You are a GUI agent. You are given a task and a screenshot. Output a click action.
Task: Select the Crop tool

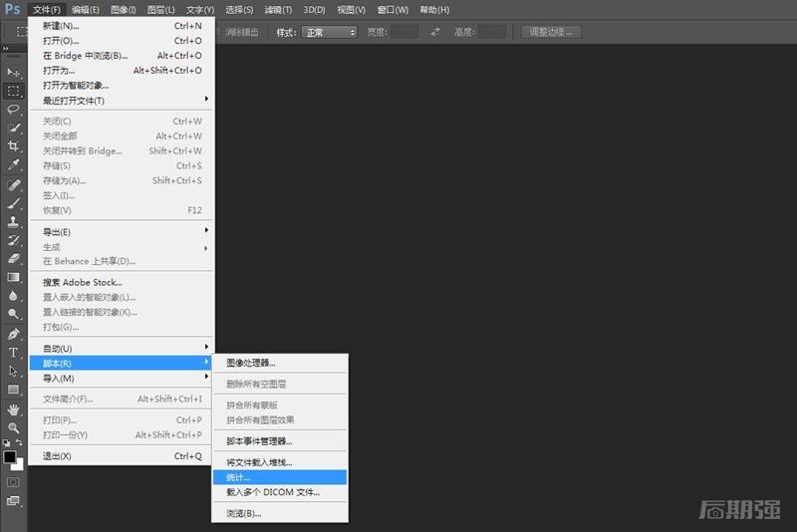tap(13, 146)
